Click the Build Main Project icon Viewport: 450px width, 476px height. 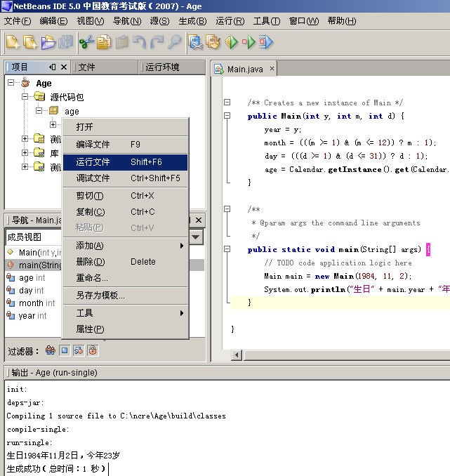coord(196,42)
